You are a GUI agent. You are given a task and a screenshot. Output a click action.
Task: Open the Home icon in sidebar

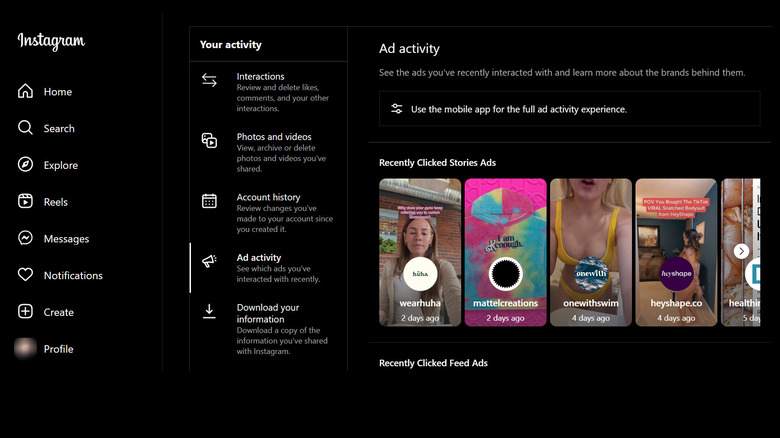[26, 92]
